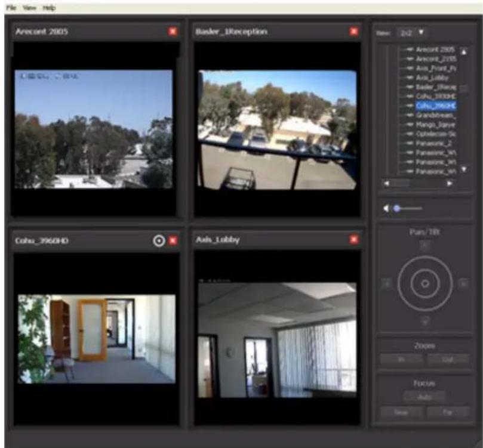Click the horizontal scrollbar thumb under camera list
The width and height of the screenshot is (483, 448).
(400, 183)
